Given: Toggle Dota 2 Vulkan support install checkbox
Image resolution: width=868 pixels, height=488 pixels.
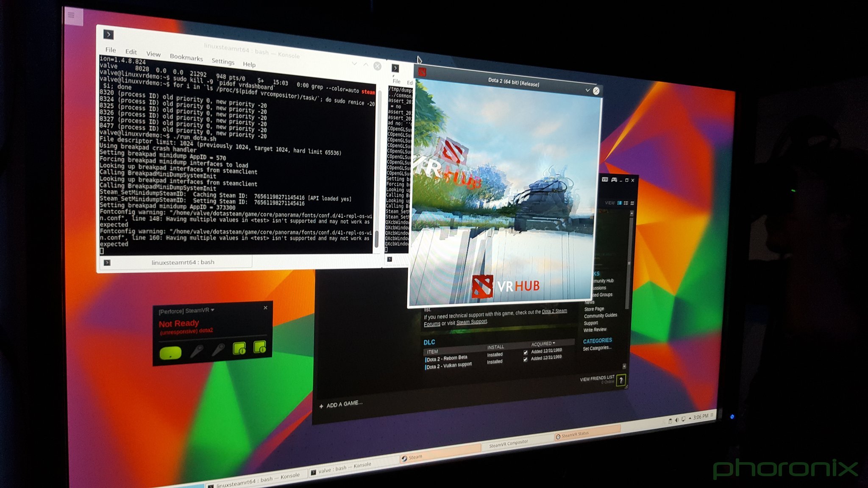Looking at the screenshot, I should pyautogui.click(x=526, y=359).
